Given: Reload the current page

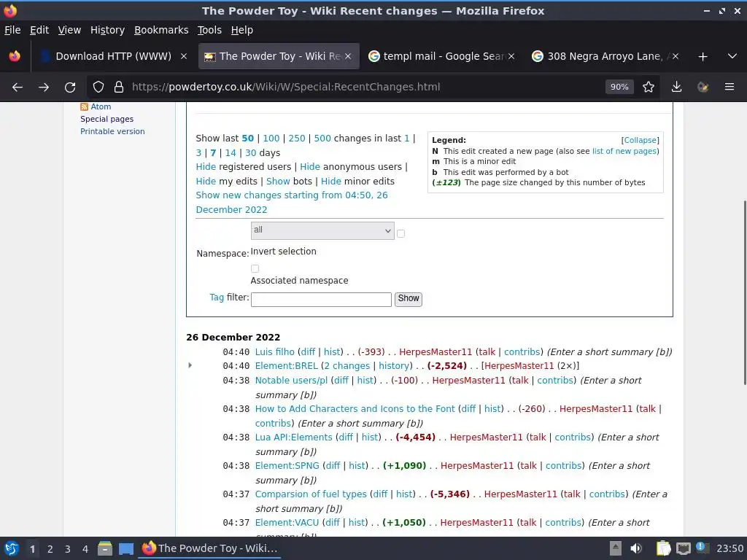Looking at the screenshot, I should click(70, 87).
